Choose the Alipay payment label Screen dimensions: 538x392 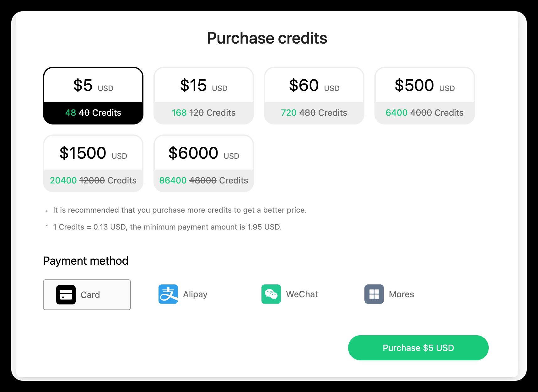click(x=195, y=294)
